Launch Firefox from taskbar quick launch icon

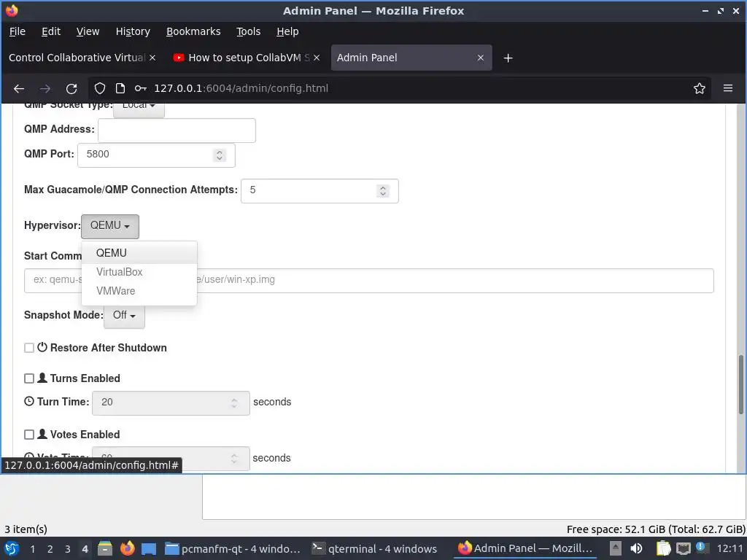pyautogui.click(x=127, y=549)
